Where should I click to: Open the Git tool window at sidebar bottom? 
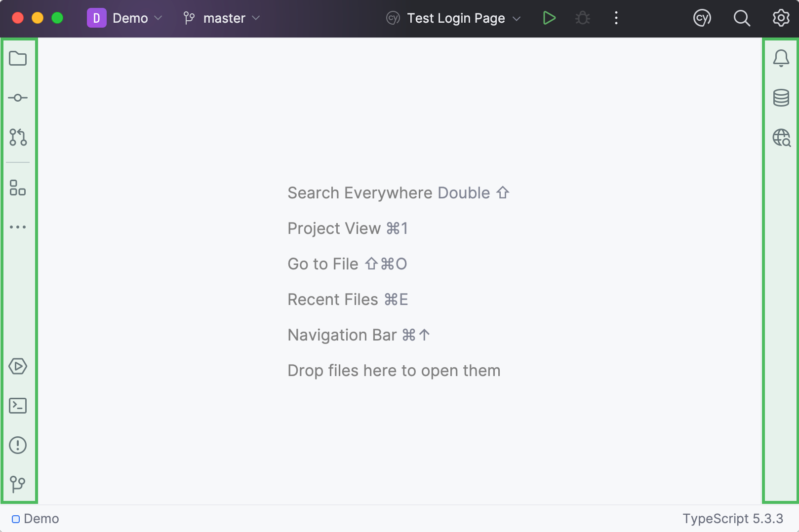pos(18,484)
